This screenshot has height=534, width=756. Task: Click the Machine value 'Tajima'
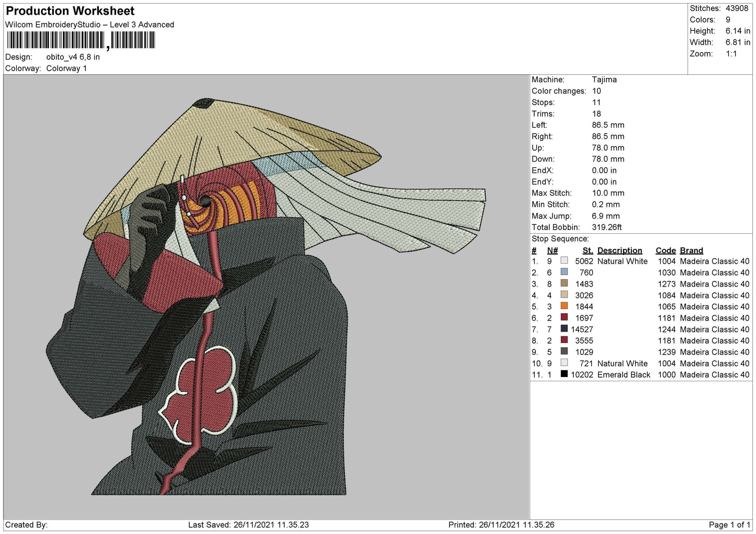pyautogui.click(x=604, y=79)
